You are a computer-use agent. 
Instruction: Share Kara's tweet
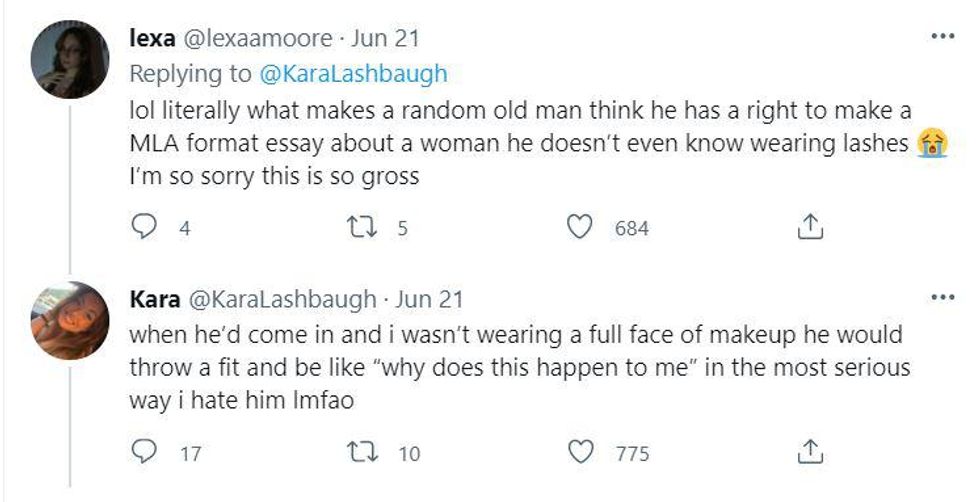tap(808, 453)
